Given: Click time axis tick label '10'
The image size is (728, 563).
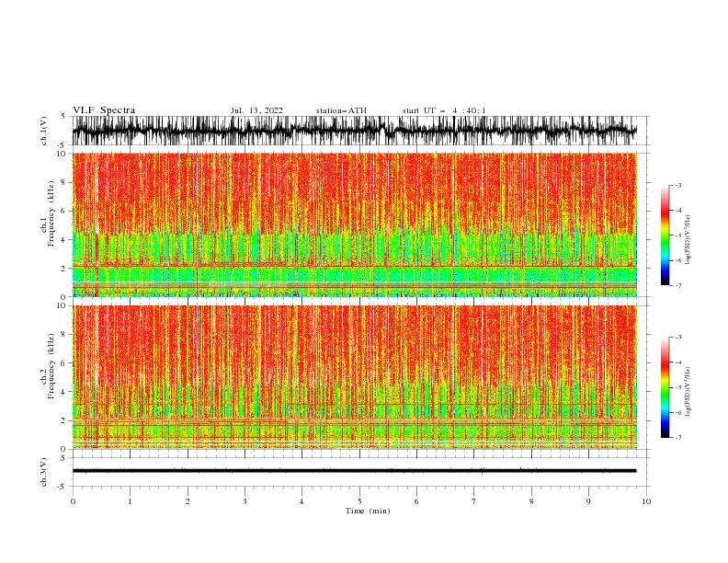Looking at the screenshot, I should click(646, 501).
